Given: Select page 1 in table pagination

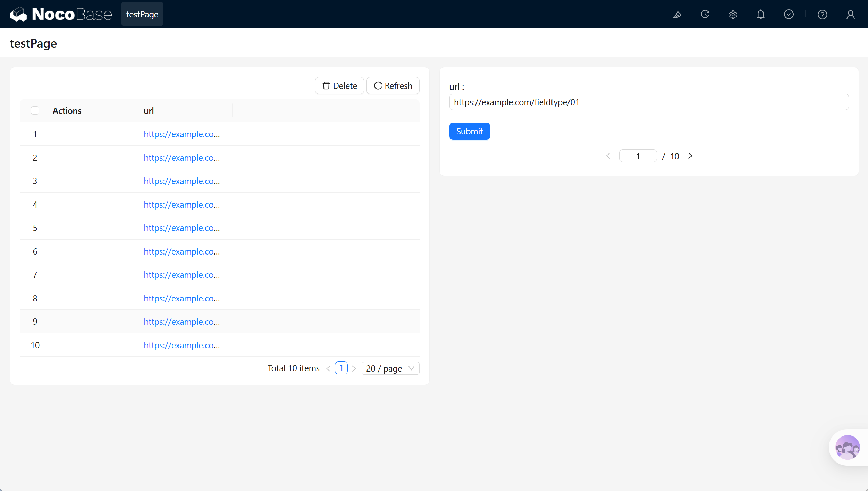Looking at the screenshot, I should (x=341, y=368).
